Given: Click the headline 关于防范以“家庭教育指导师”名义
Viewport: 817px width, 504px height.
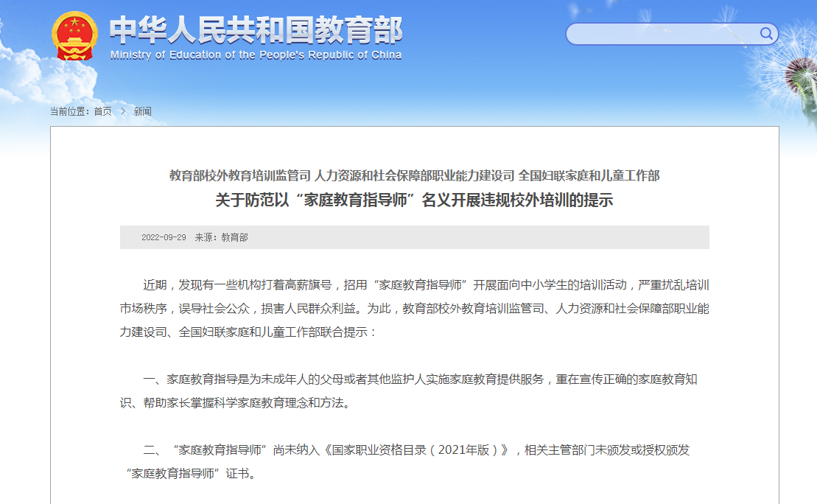Looking at the screenshot, I should (x=414, y=200).
